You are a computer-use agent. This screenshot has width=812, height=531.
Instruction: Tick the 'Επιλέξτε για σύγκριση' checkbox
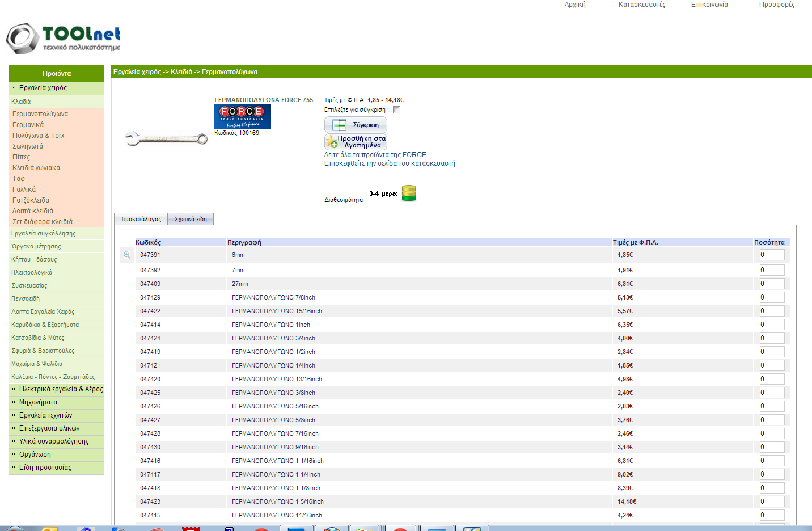tap(397, 110)
